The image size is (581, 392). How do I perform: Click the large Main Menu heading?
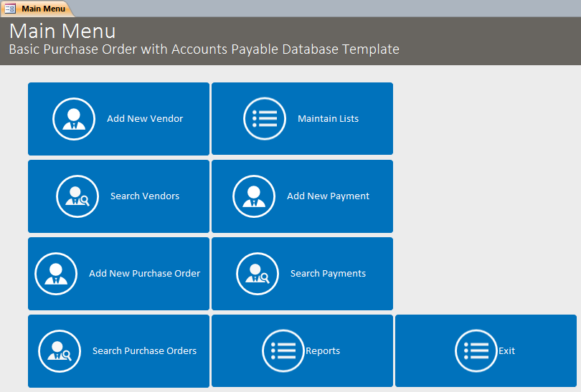point(62,31)
